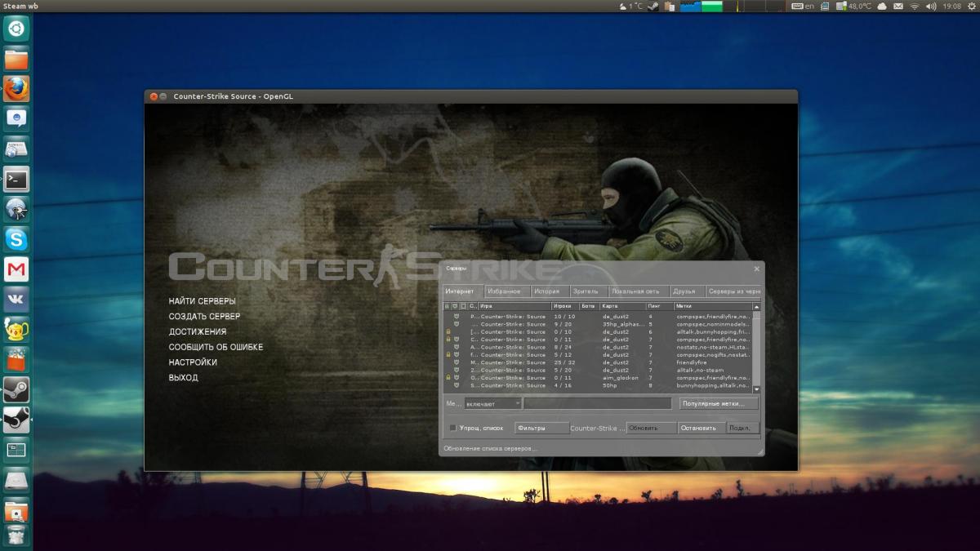Open the Ubuntu Dash home button
980x551 pixels.
click(x=16, y=29)
